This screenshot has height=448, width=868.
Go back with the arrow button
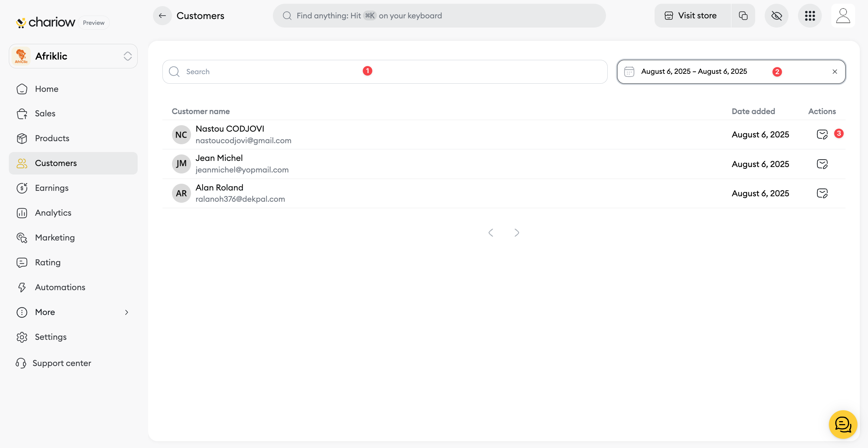tap(162, 16)
